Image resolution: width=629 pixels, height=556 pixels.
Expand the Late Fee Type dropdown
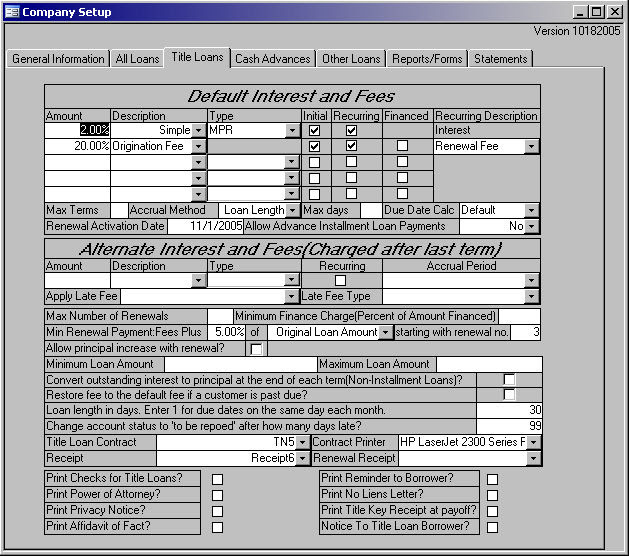click(x=531, y=296)
